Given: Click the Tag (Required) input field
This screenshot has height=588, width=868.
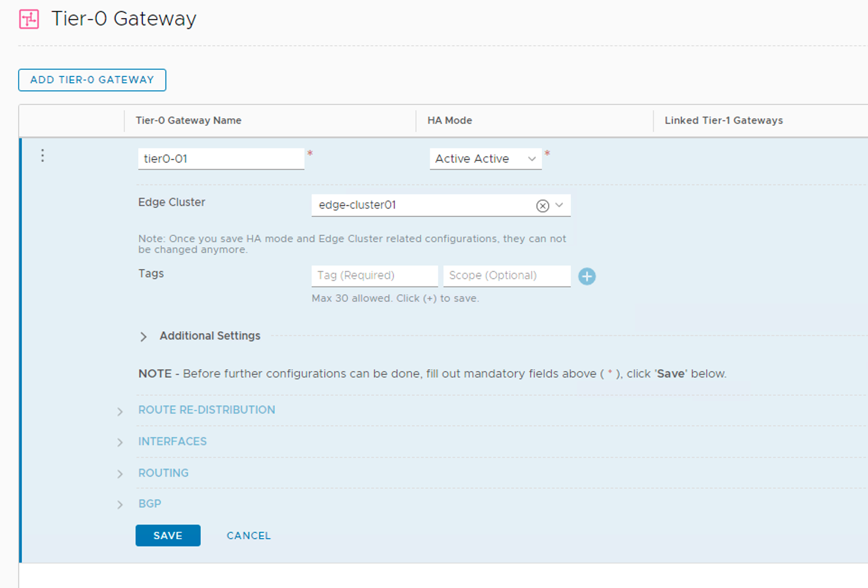Looking at the screenshot, I should click(x=374, y=275).
